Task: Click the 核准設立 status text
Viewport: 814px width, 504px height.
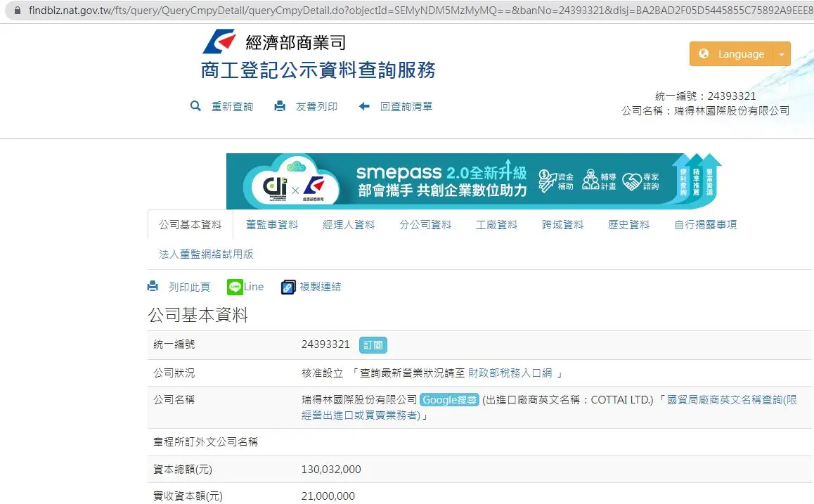Action: pyautogui.click(x=323, y=373)
